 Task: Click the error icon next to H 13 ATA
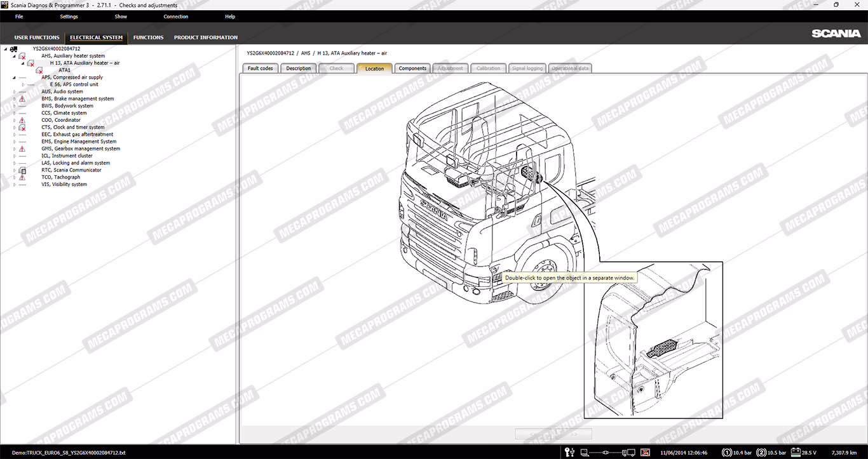tap(31, 63)
